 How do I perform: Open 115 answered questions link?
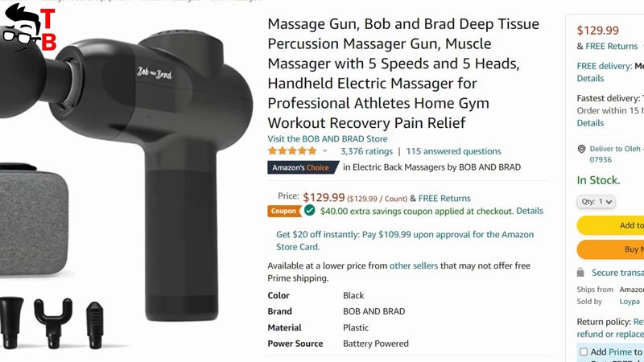(453, 151)
